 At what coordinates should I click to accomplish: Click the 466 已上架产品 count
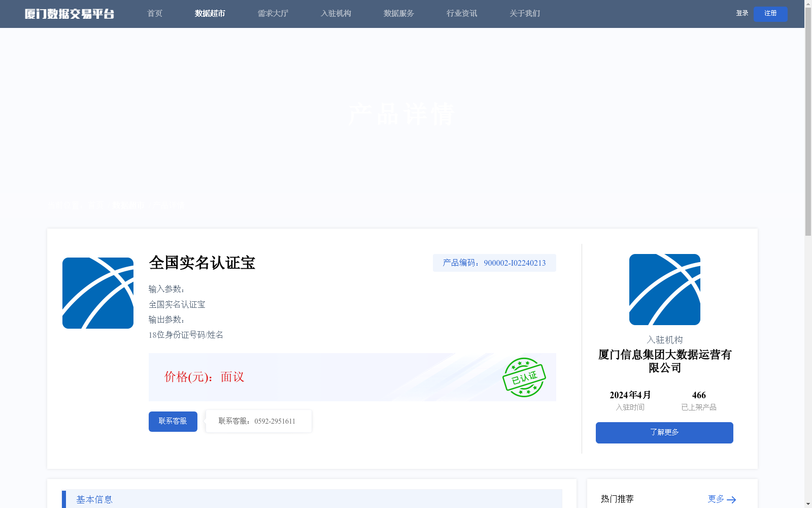pyautogui.click(x=699, y=395)
